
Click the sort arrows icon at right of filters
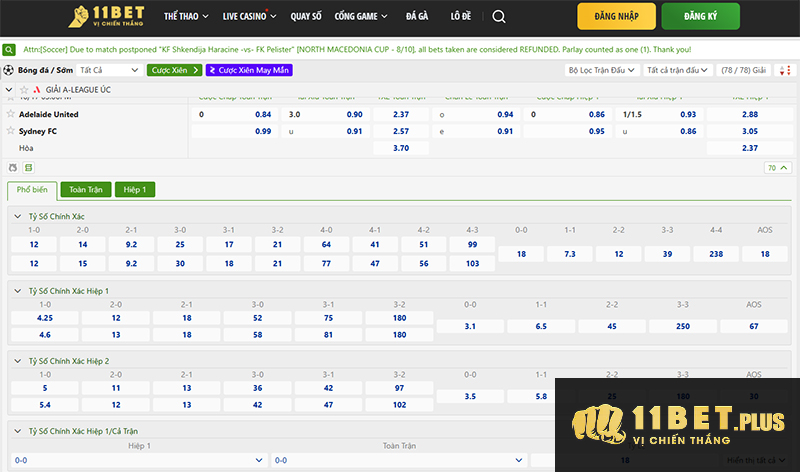click(783, 70)
